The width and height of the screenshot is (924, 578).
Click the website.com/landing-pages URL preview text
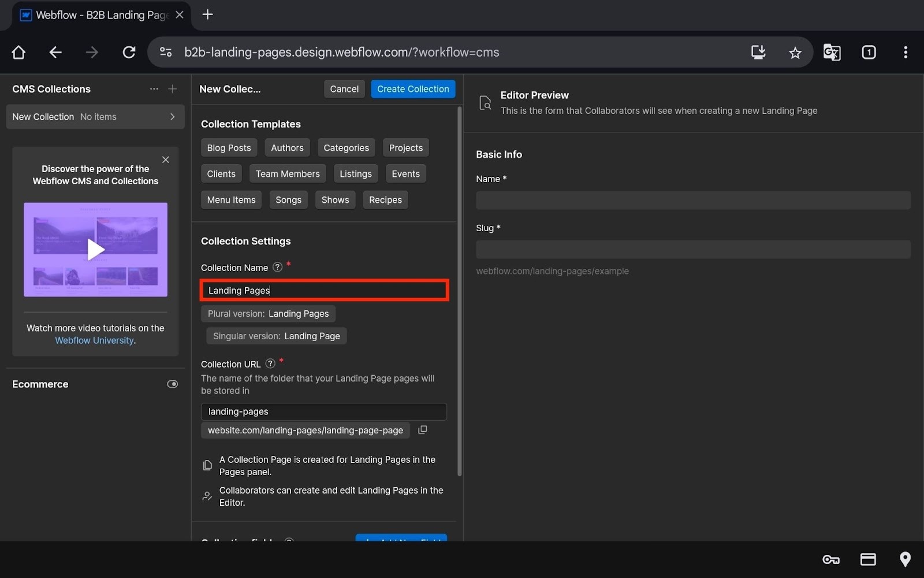[305, 431]
